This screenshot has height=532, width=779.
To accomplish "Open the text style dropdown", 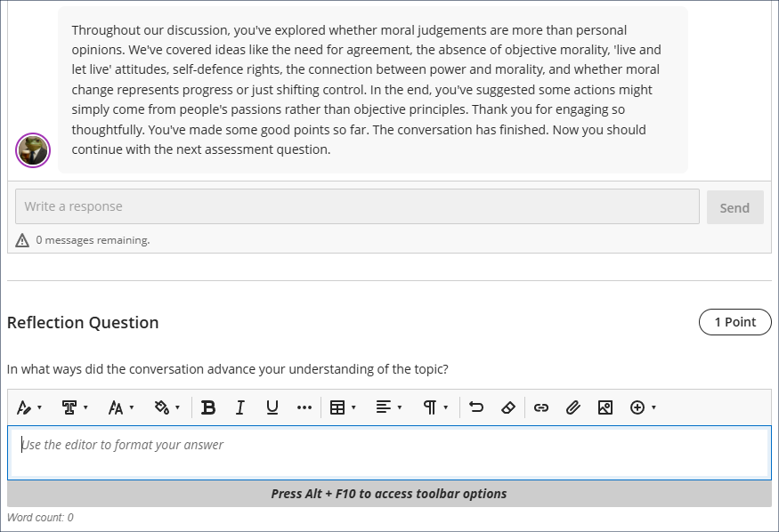I will 29,407.
